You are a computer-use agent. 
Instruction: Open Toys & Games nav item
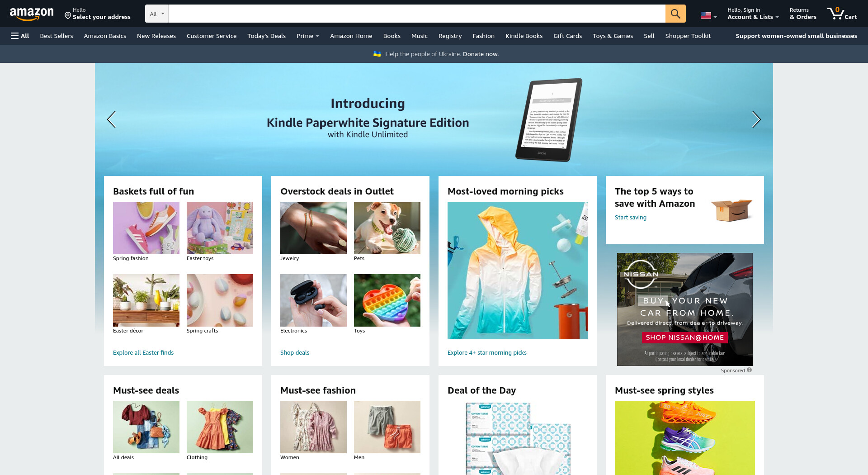613,36
